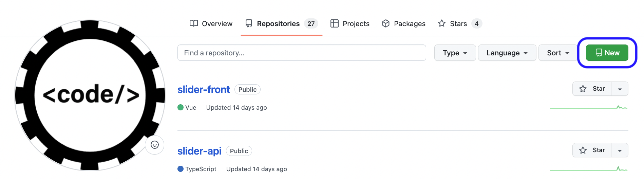Screen dimensions: 644x179
Task: Open the Projects tab
Action: pos(350,24)
